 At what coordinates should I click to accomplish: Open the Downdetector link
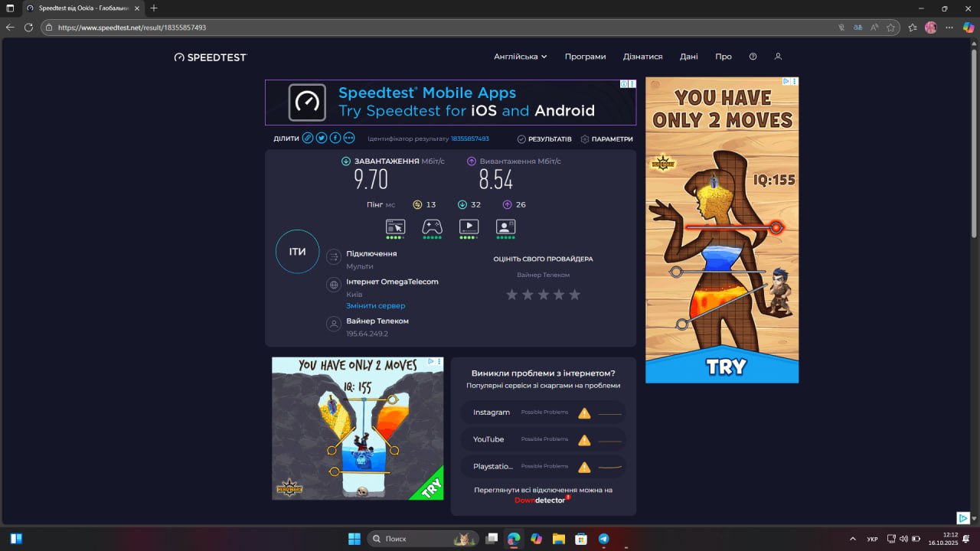pos(542,500)
